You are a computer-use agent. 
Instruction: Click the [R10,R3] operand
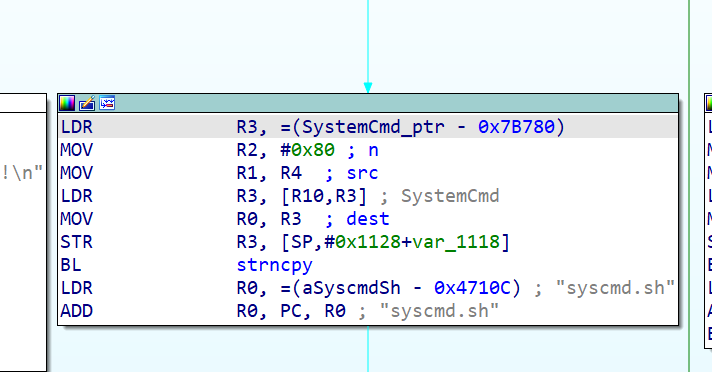[x=324, y=196]
